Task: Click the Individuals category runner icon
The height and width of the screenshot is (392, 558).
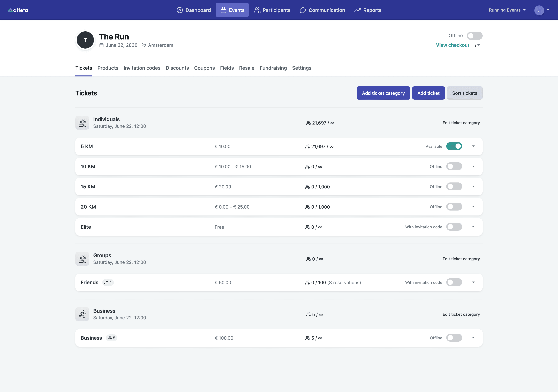Action: coord(82,123)
